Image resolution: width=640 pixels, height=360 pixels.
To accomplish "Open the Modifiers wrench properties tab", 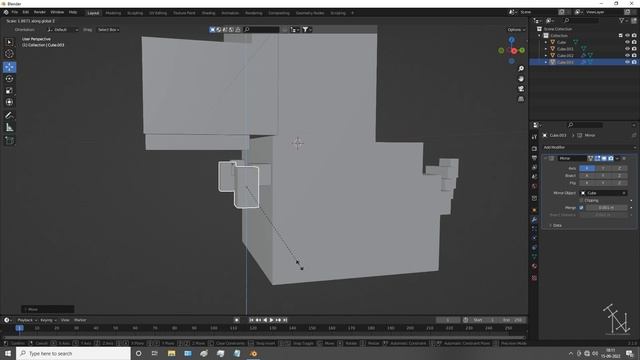I will click(534, 220).
